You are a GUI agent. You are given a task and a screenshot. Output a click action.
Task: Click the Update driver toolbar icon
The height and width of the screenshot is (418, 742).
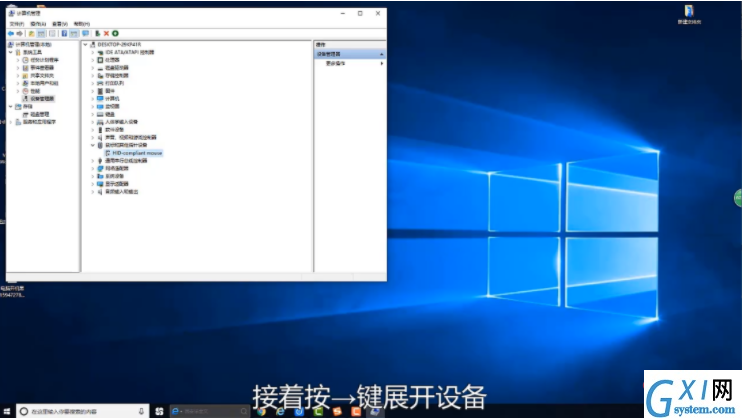(97, 34)
